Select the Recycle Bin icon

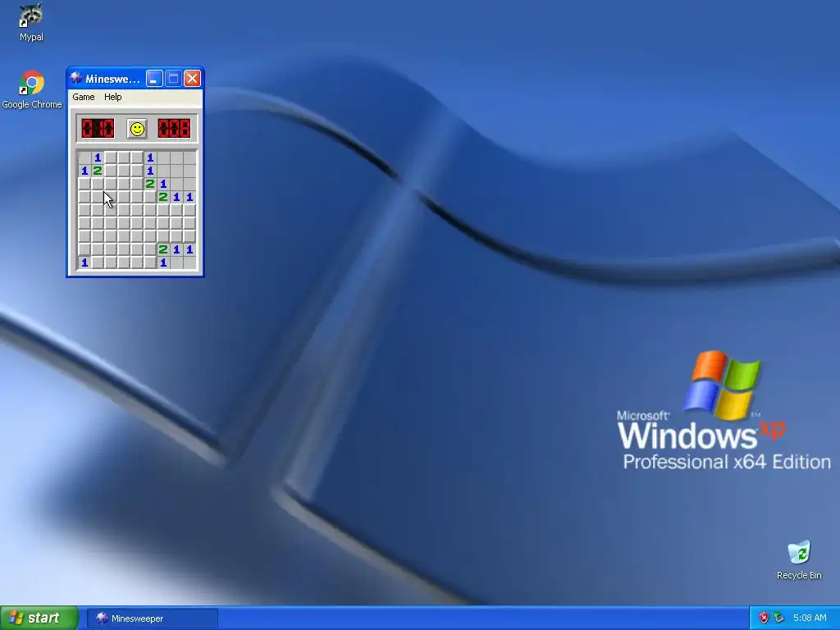799,560
